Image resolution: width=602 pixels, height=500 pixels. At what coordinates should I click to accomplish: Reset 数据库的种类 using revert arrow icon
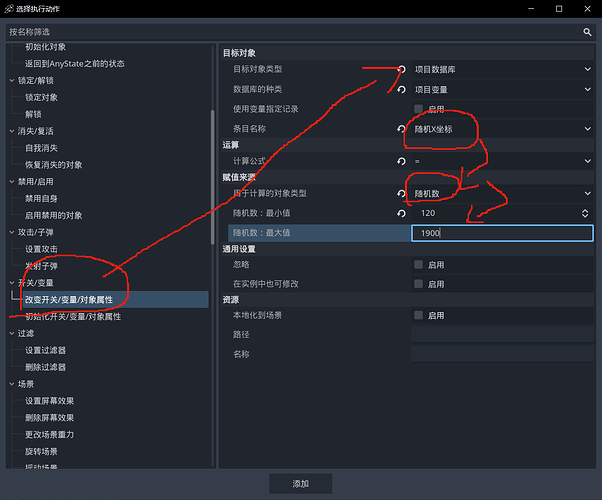coord(402,89)
